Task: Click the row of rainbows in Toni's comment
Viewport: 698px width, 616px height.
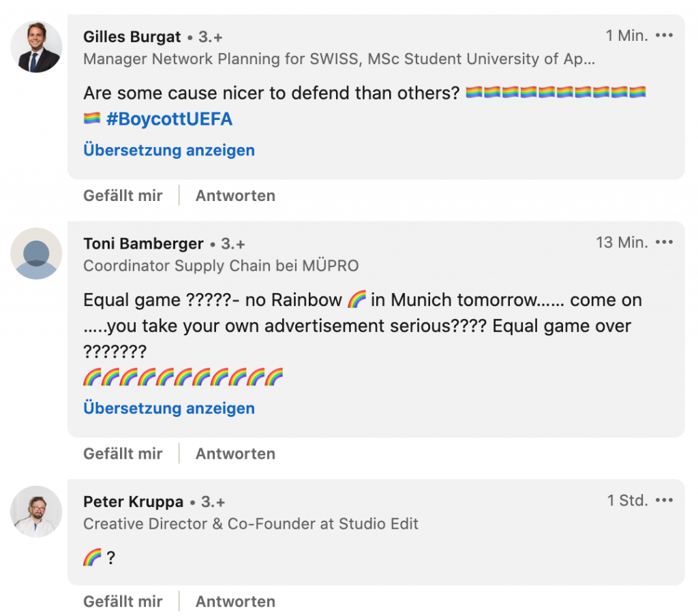Action: click(x=183, y=377)
